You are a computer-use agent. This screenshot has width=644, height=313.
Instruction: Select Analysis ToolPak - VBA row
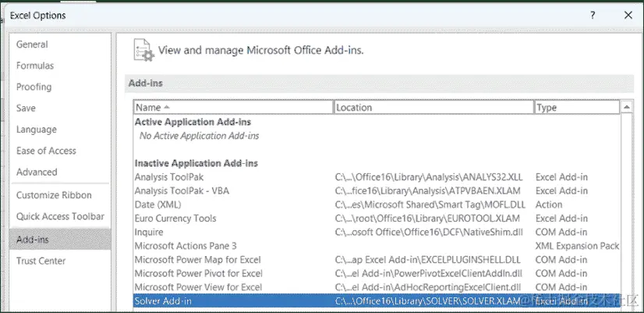tap(377, 190)
